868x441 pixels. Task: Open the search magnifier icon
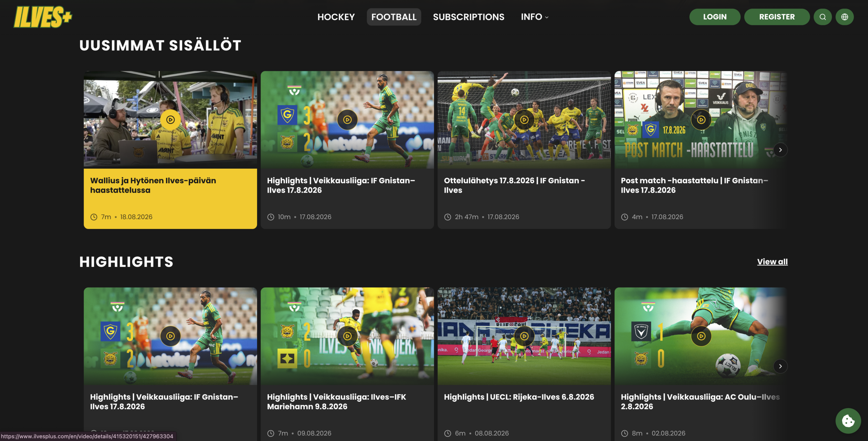click(x=823, y=17)
